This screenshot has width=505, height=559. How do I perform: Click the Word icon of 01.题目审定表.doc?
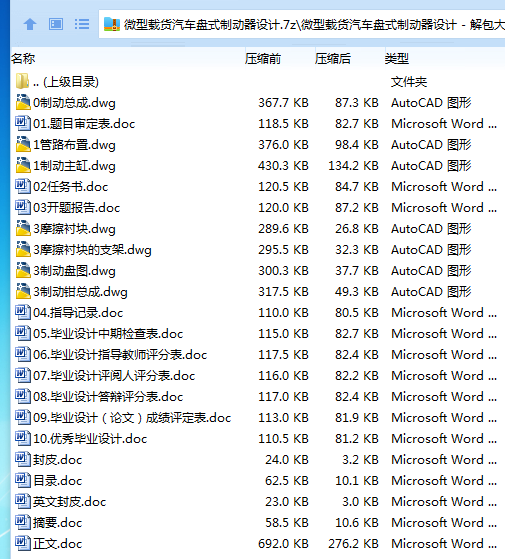(x=23, y=123)
